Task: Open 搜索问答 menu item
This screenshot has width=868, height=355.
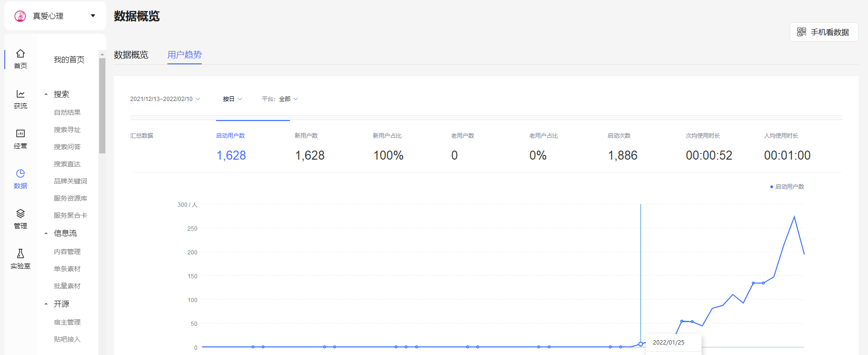Action: (67, 147)
